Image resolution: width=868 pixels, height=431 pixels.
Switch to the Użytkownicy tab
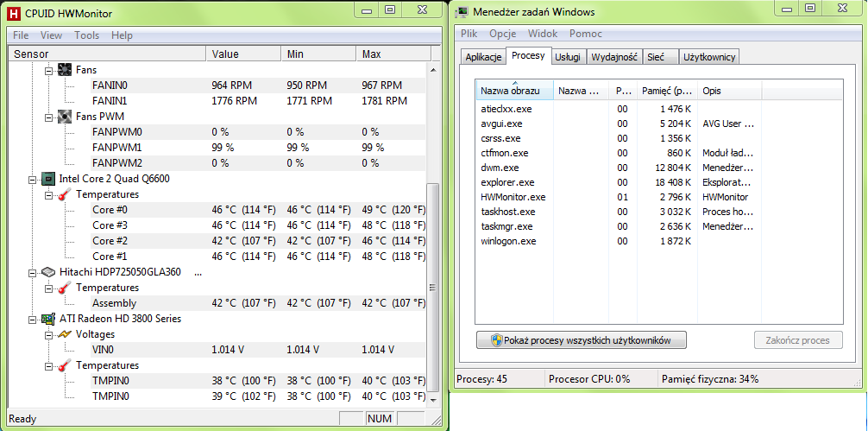(709, 56)
